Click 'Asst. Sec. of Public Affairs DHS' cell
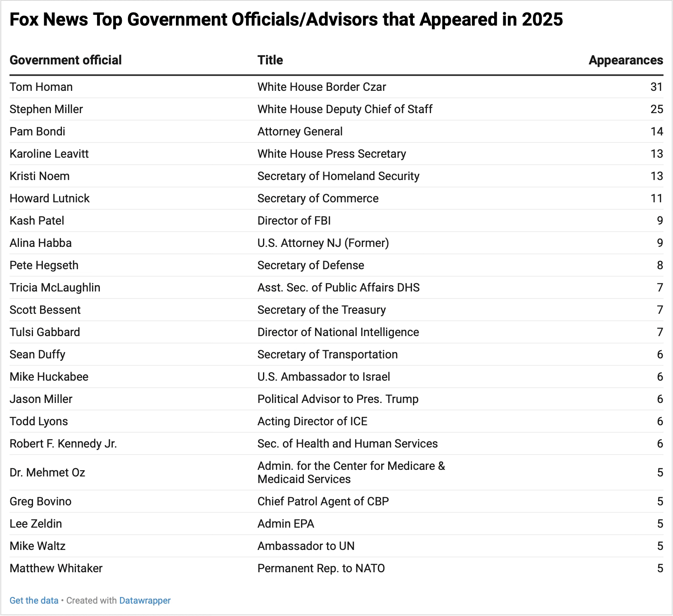 coord(339,287)
